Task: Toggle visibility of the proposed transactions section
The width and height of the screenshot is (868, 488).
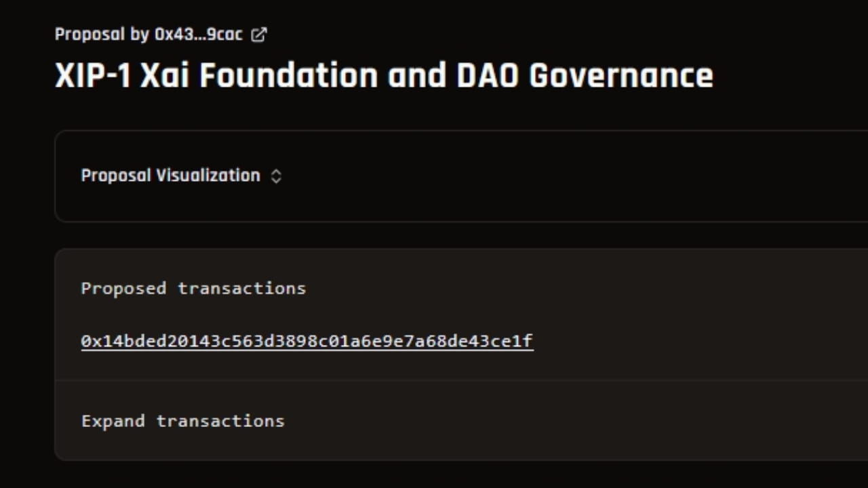Action: (x=193, y=288)
